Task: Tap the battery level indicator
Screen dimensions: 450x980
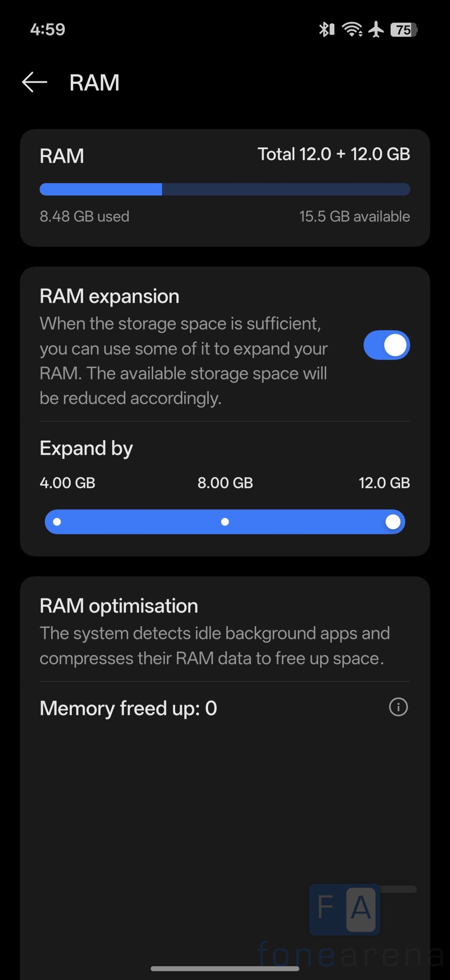Action: (404, 29)
